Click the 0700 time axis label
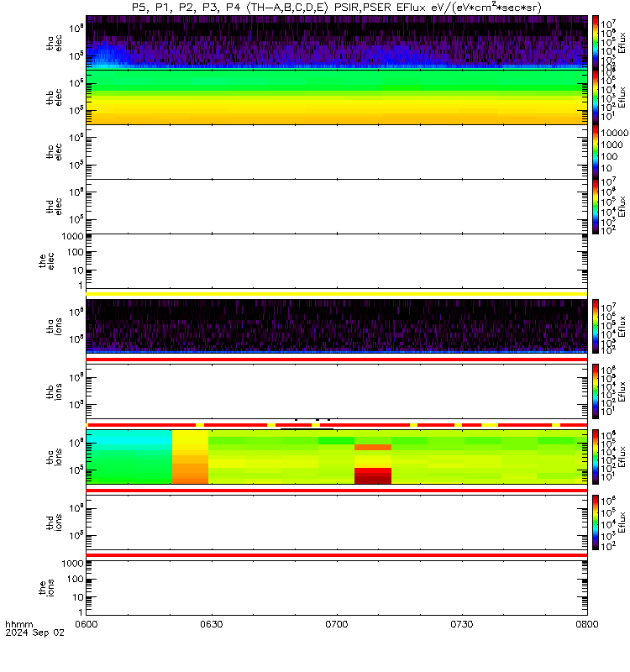Image resolution: width=630 pixels, height=672 pixels. pos(337,624)
